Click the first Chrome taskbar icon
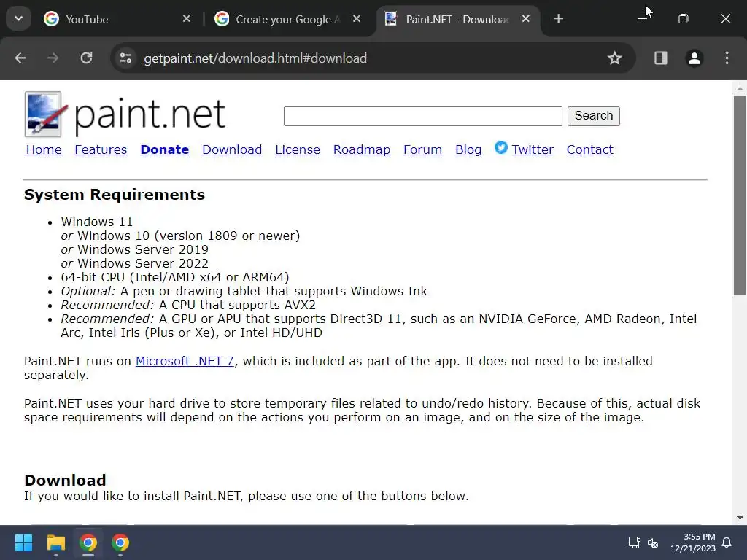This screenshot has width=747, height=560. [88, 542]
